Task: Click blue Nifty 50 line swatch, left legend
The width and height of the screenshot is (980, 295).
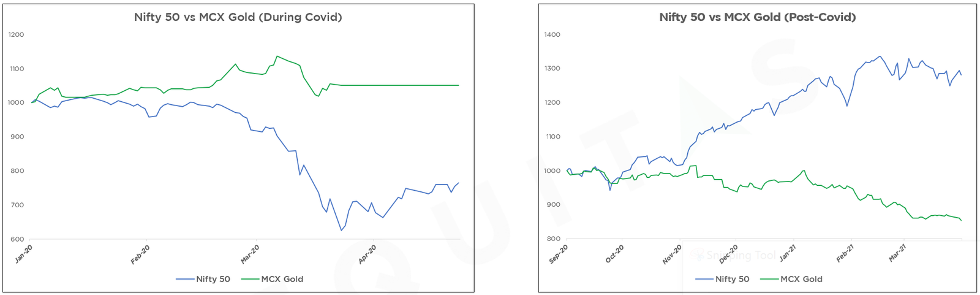Action: pyautogui.click(x=185, y=279)
